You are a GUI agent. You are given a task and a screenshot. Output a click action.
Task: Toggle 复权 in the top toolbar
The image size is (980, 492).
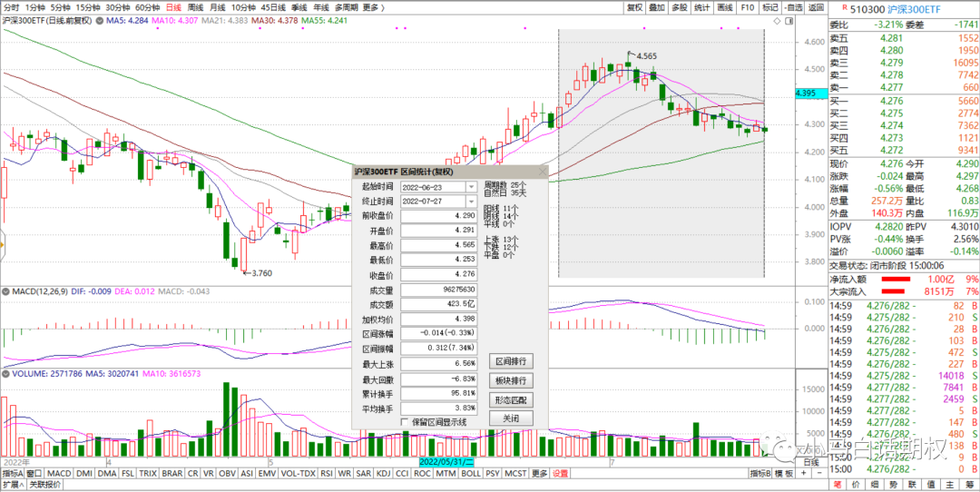[x=635, y=7]
